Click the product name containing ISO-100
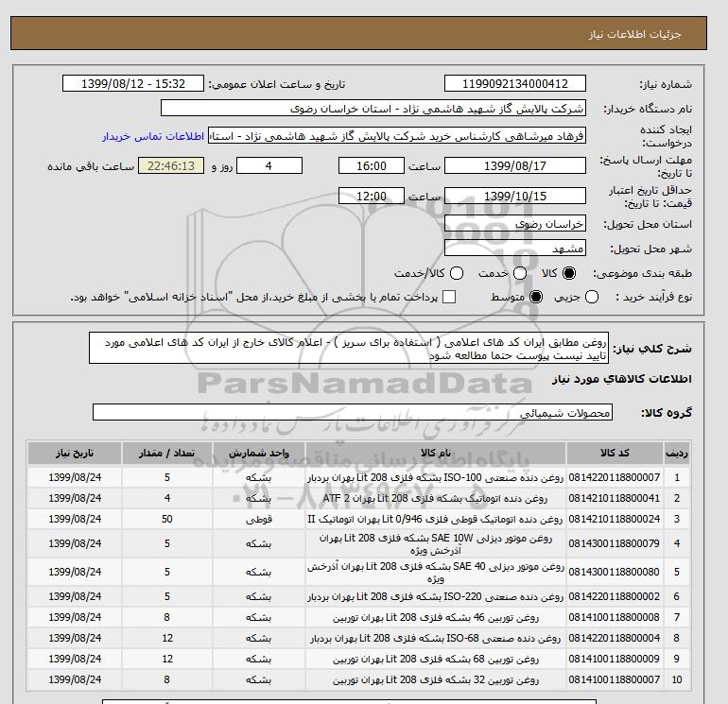Image resolution: width=728 pixels, height=704 pixels. click(x=436, y=477)
